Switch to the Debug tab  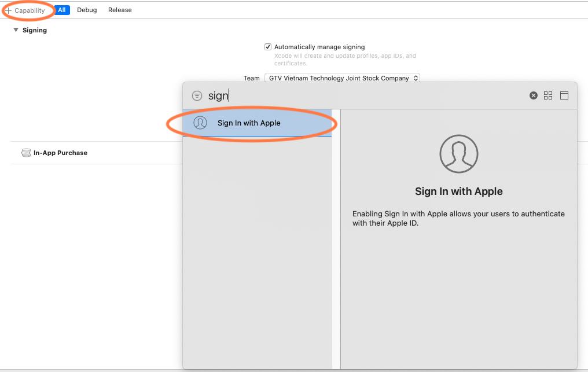pos(87,10)
